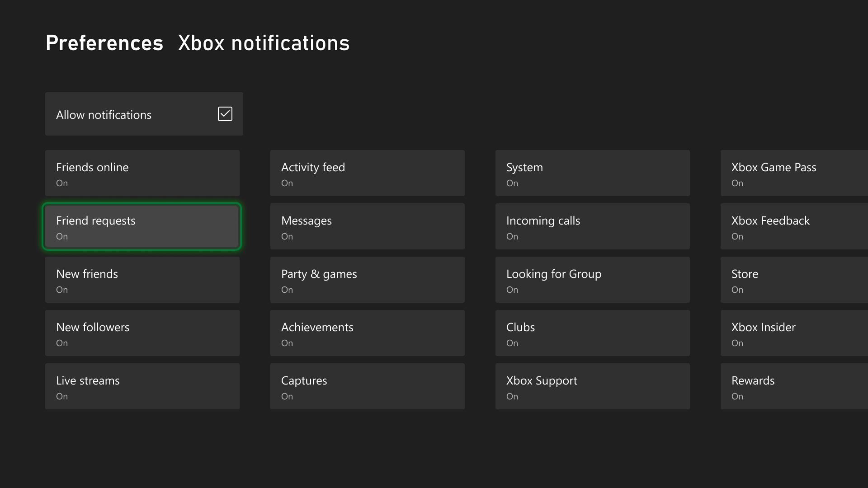Screen dimensions: 868x488
Task: Open Clubs notification settings
Action: tap(592, 333)
